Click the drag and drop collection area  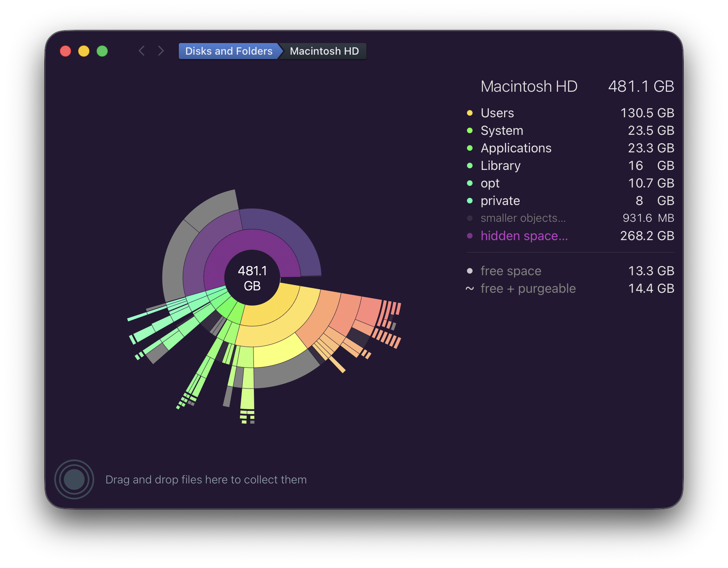tap(206, 479)
